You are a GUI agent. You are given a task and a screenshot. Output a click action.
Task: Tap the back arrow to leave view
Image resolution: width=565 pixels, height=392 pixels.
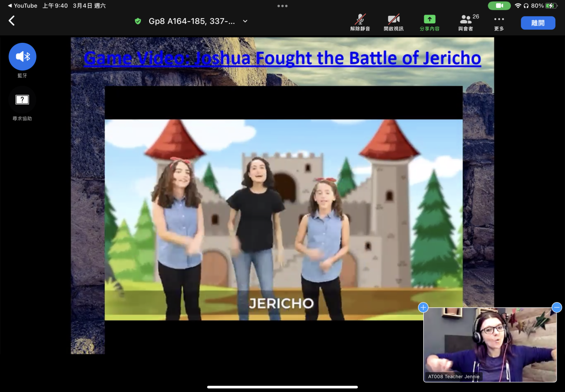pos(12,21)
